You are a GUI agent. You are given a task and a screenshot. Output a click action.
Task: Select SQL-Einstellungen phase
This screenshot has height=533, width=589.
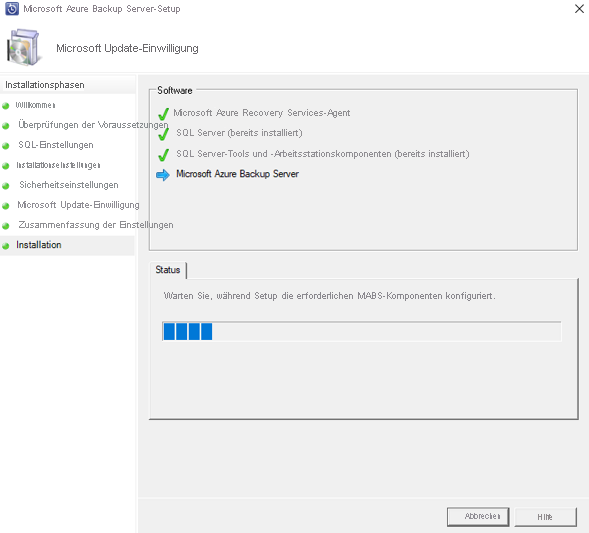point(56,145)
